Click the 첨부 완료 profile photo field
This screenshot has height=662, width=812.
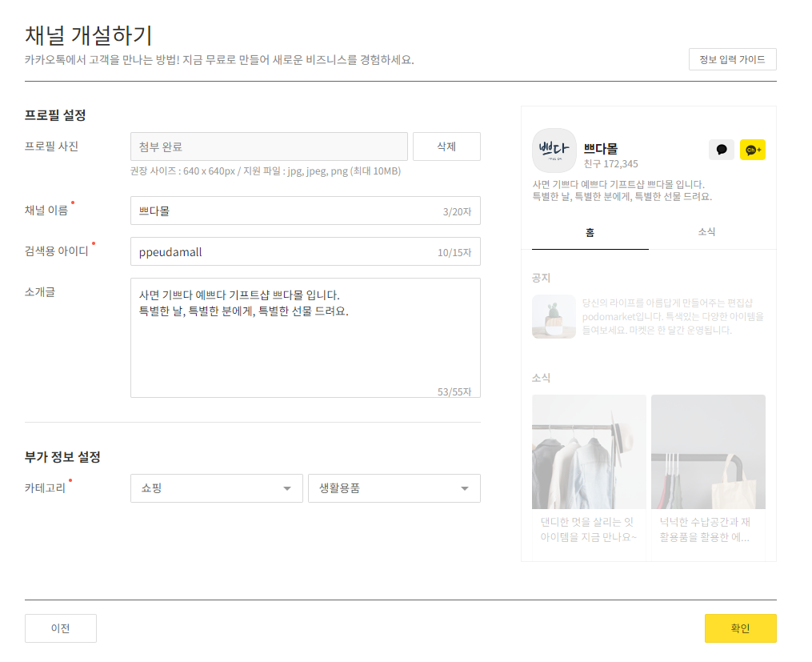click(269, 146)
